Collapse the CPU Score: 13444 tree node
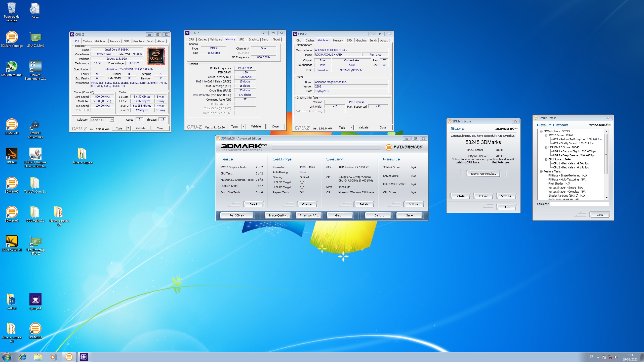Screen dimensions: 644x362 point(546,159)
